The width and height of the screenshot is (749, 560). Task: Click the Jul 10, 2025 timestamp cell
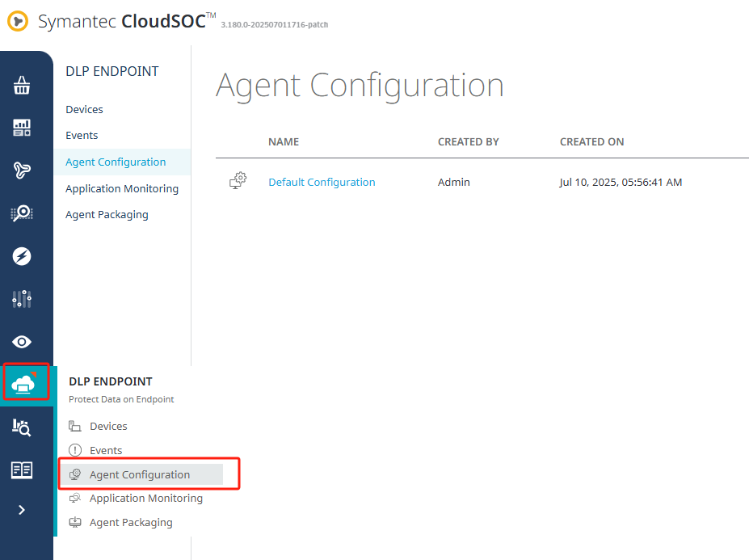(621, 182)
